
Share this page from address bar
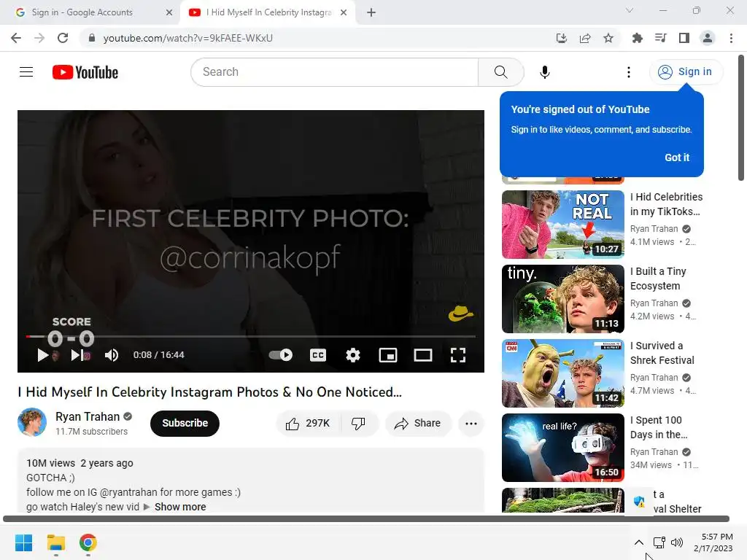click(x=585, y=38)
